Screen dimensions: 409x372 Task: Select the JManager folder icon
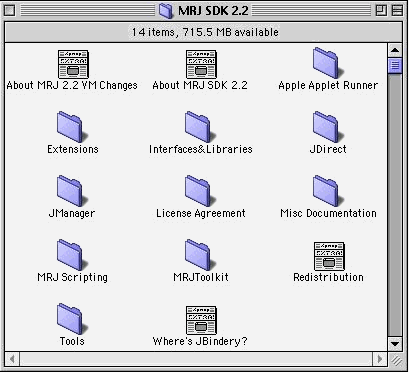click(72, 191)
